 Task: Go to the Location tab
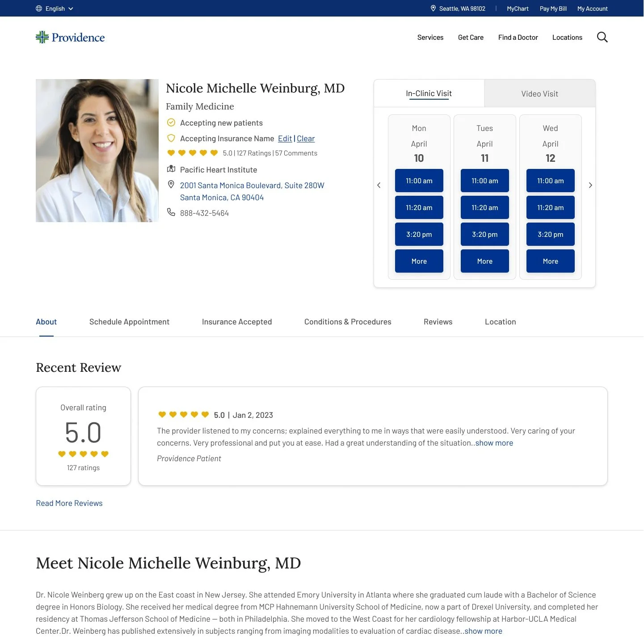[x=500, y=322]
